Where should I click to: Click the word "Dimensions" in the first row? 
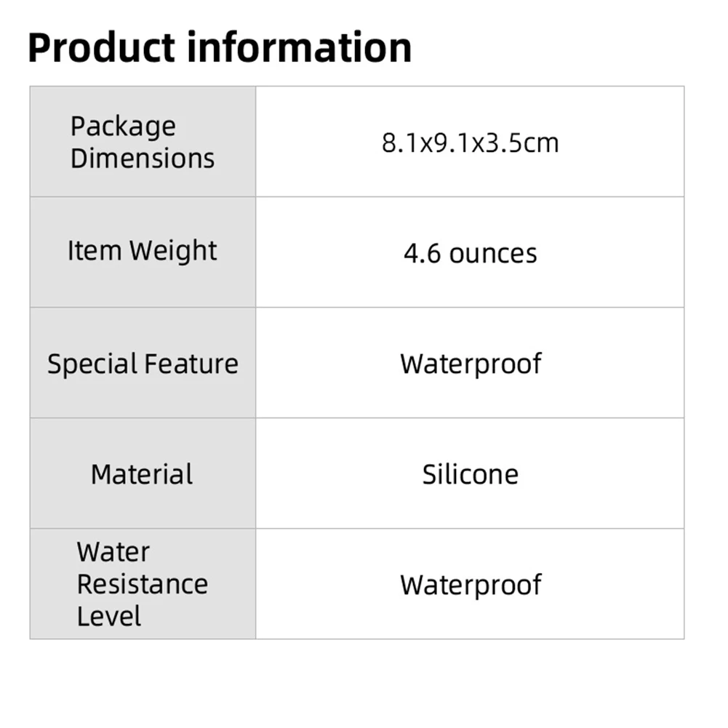pos(143,159)
